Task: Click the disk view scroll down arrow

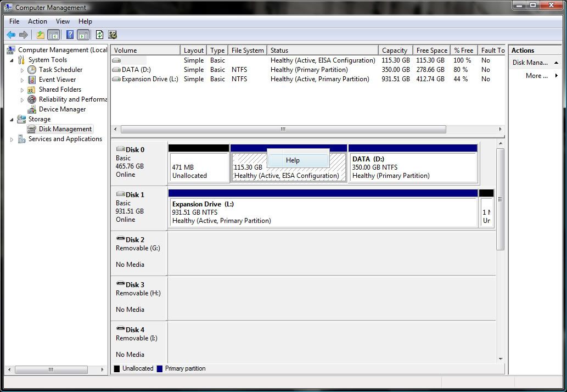Action: pyautogui.click(x=501, y=359)
